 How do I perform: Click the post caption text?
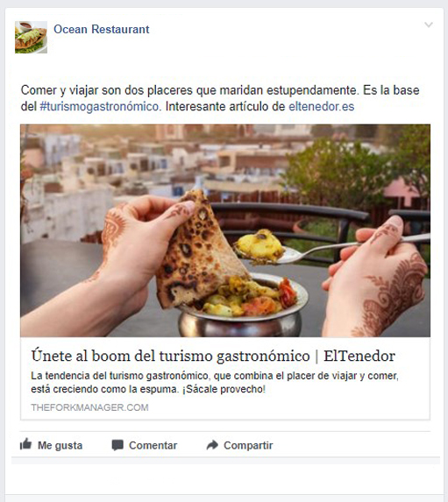click(220, 98)
